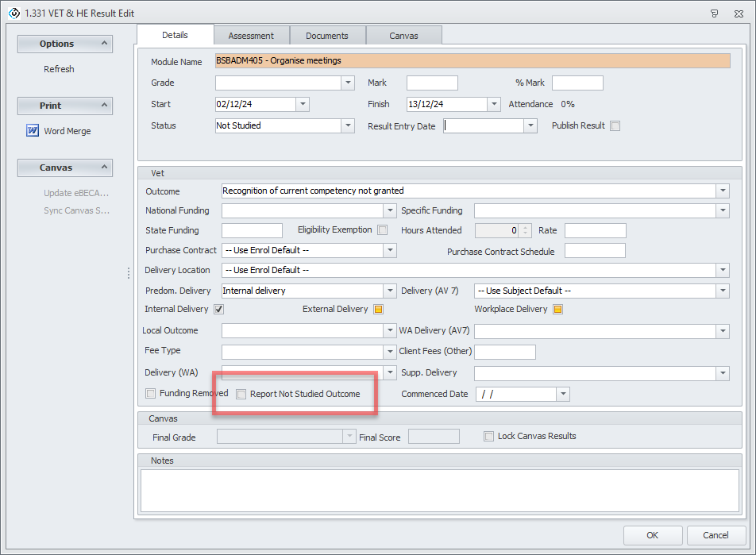Expand the Outcome dropdown list
The height and width of the screenshot is (555, 756).
722,191
